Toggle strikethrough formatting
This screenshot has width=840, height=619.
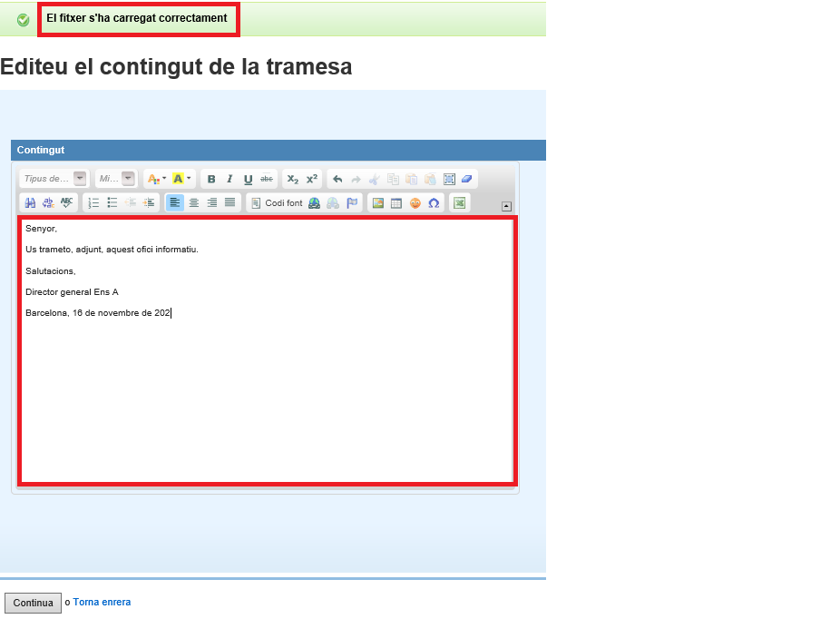[266, 180]
